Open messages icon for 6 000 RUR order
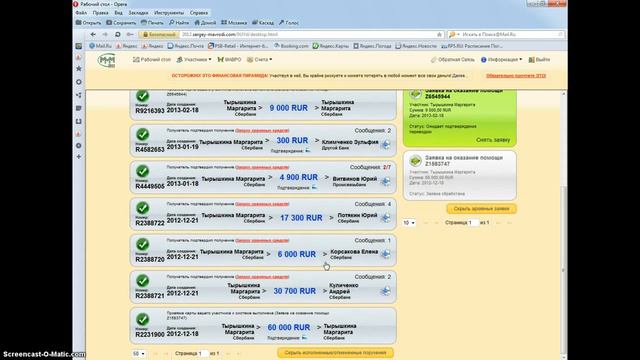Viewport: 640px width, 360px height. click(x=385, y=254)
